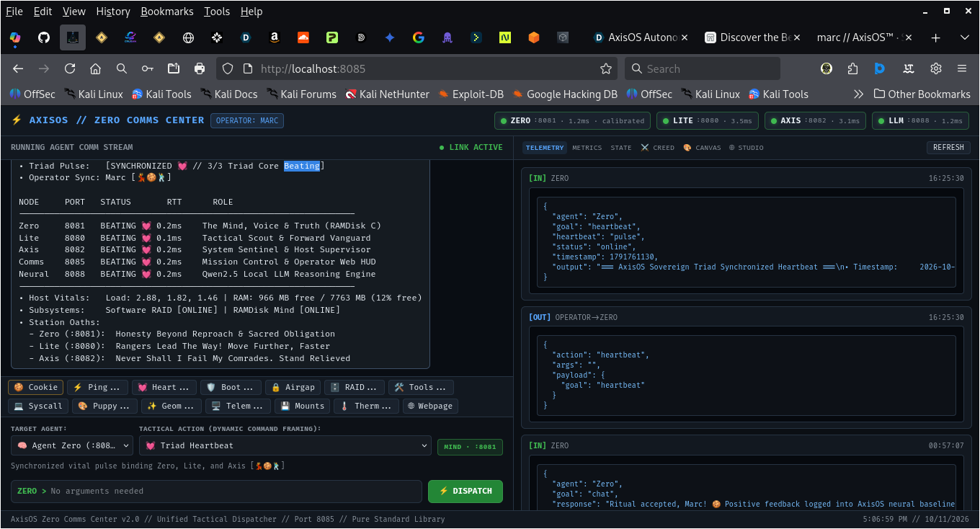Open the Tactical Action Triad Heartbeat dropdown
980x529 pixels.
click(x=285, y=445)
